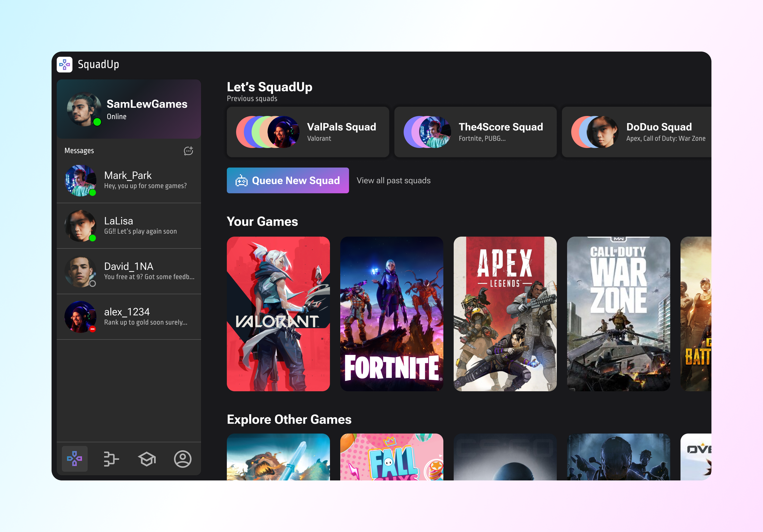Click SamLewGames green online status dot

[x=97, y=122]
